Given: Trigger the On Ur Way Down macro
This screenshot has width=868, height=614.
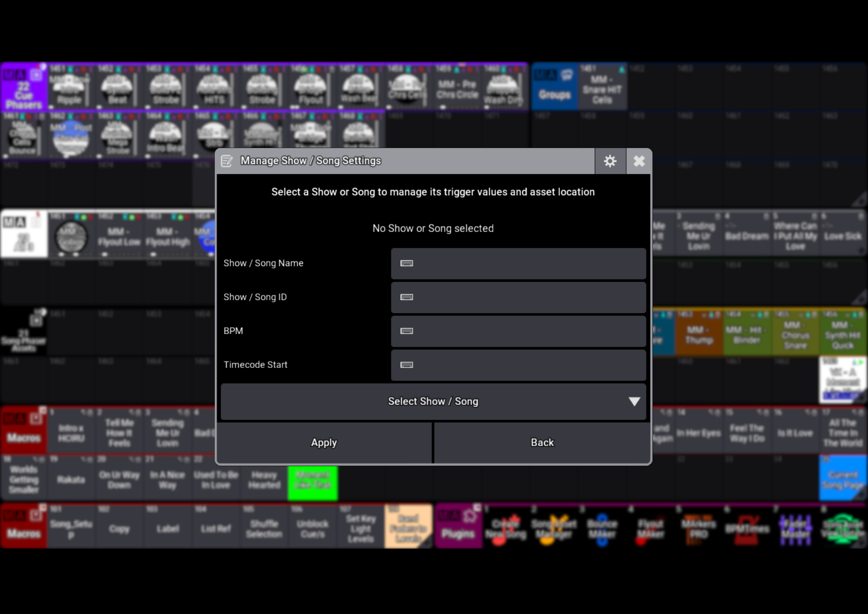Looking at the screenshot, I should coord(119,479).
